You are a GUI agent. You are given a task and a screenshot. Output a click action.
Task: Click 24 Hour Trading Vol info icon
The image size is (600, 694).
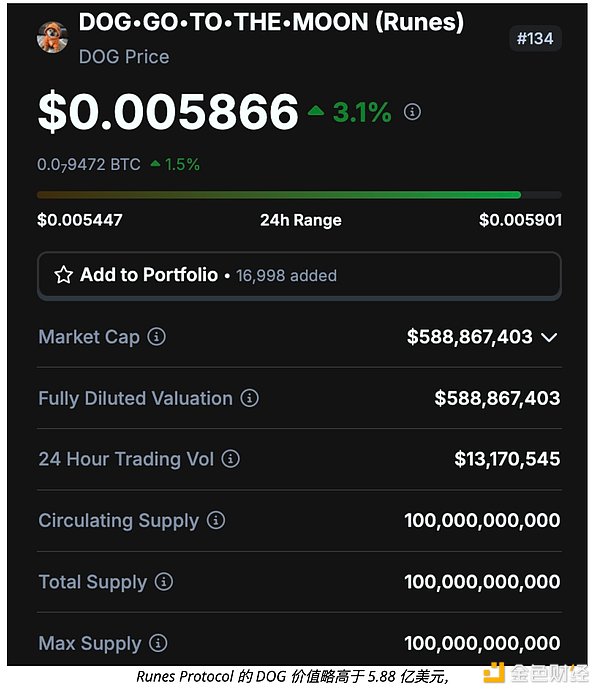pos(231,459)
